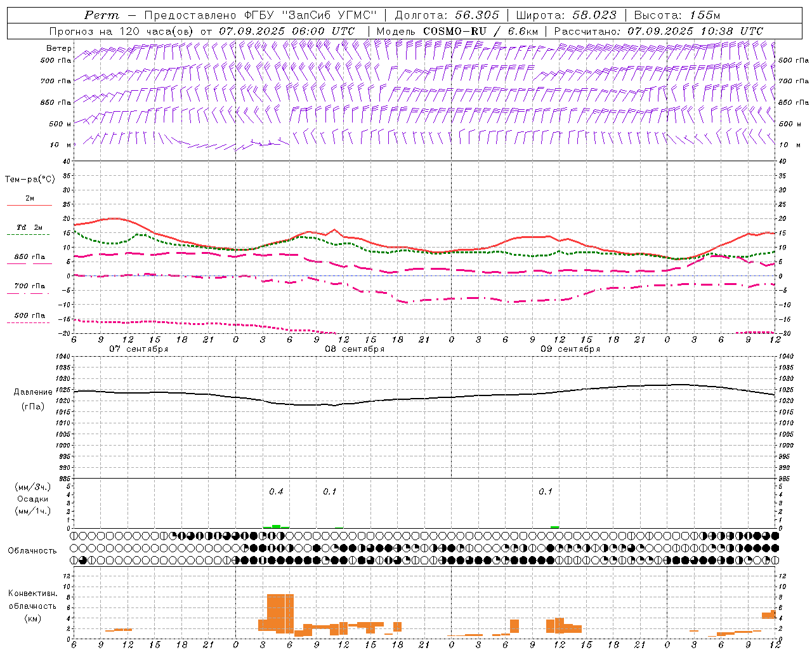Click "500 гПа" in the temperature legend

[30, 315]
